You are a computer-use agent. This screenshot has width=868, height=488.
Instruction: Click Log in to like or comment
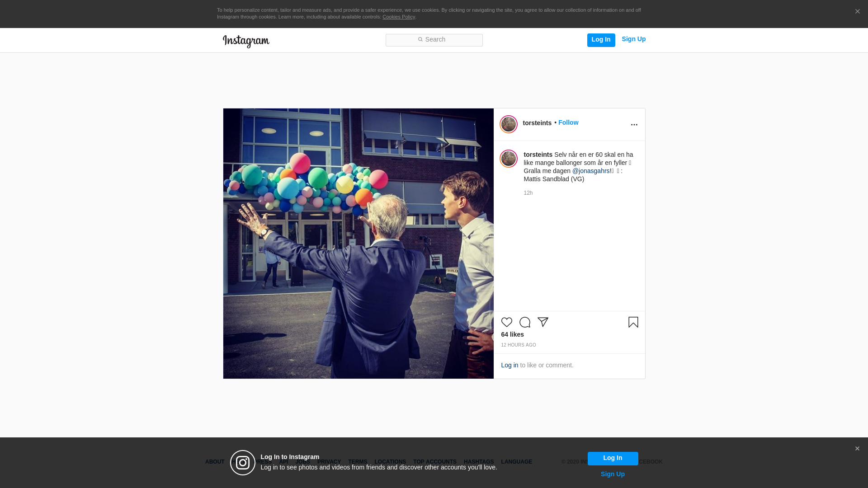point(509,365)
